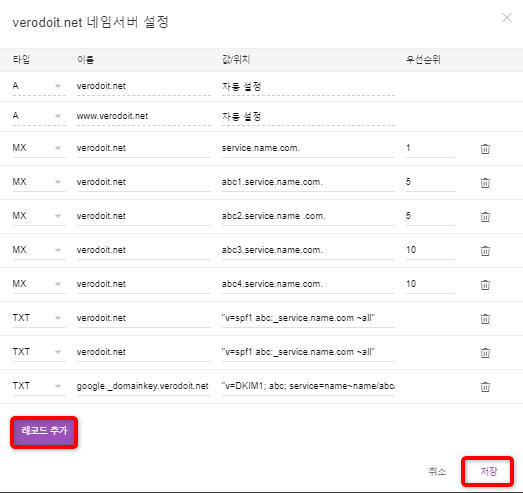The width and height of the screenshot is (523, 493).
Task: Click 레코드 추가 button to add record
Action: 44,431
